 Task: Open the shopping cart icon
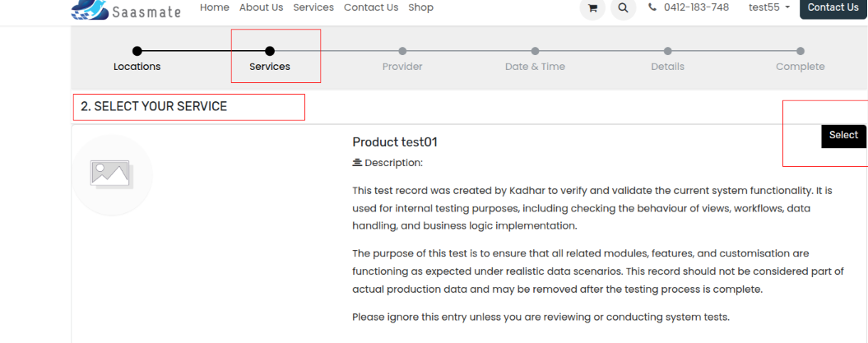point(592,8)
